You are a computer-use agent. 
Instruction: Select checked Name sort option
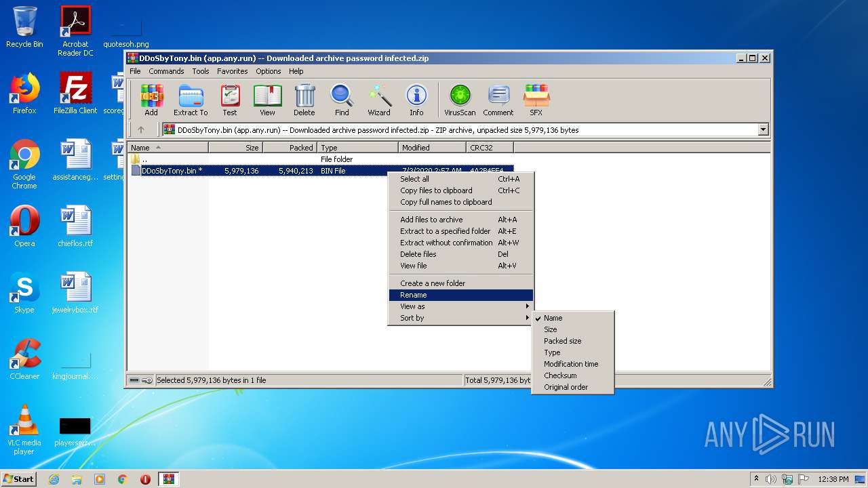pyautogui.click(x=573, y=318)
